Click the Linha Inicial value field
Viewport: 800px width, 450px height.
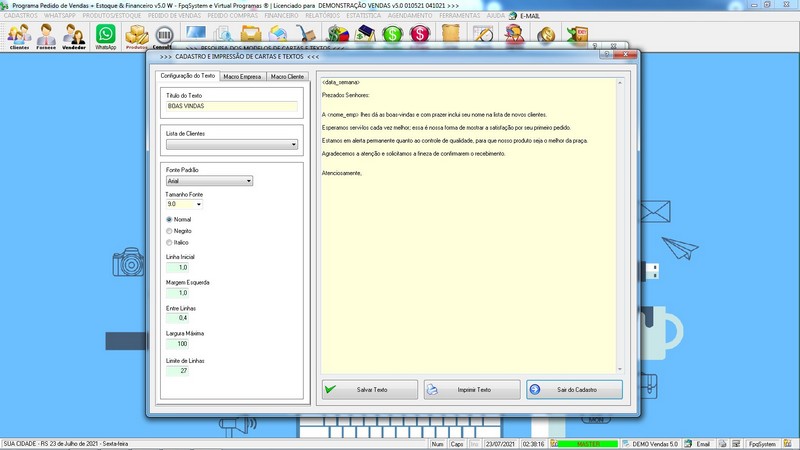point(178,267)
